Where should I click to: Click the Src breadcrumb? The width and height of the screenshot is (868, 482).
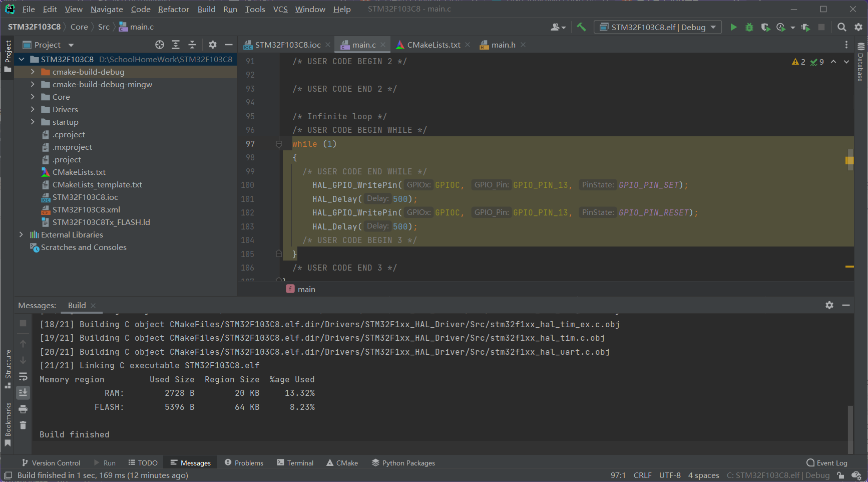[x=104, y=27]
